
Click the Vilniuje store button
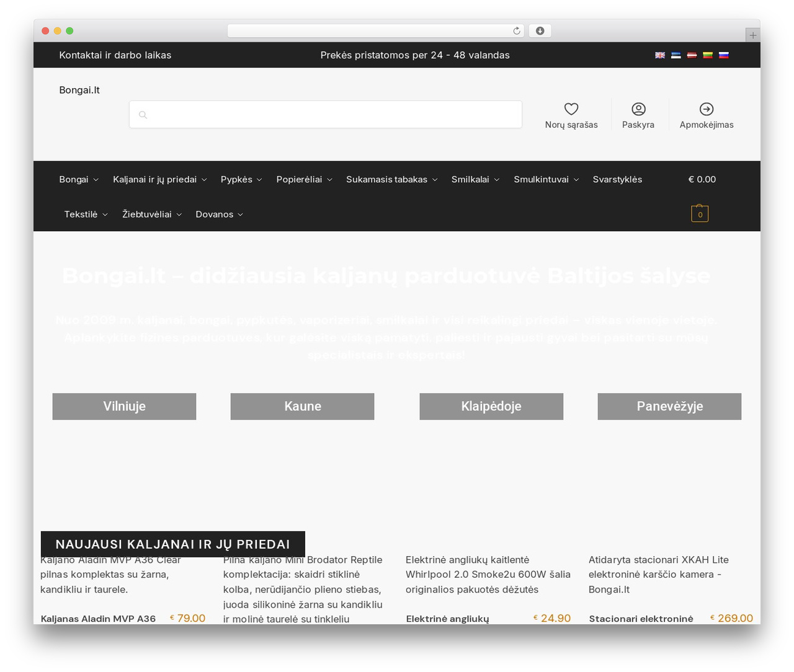click(x=124, y=406)
